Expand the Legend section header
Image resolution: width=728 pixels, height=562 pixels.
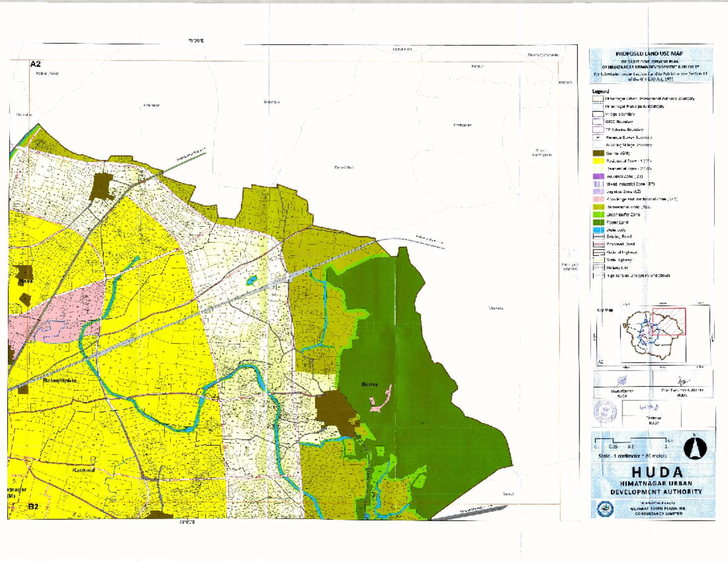point(600,91)
